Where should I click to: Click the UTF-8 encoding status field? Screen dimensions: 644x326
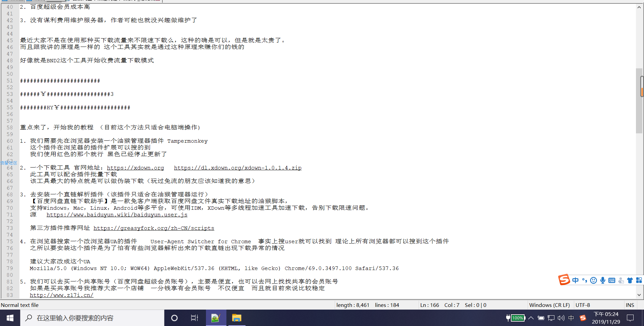[x=583, y=305]
